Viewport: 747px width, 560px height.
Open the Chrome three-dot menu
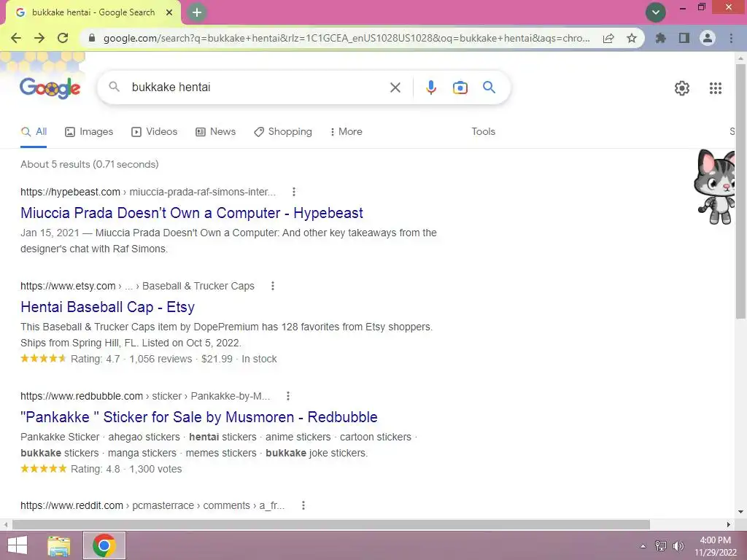click(x=731, y=38)
